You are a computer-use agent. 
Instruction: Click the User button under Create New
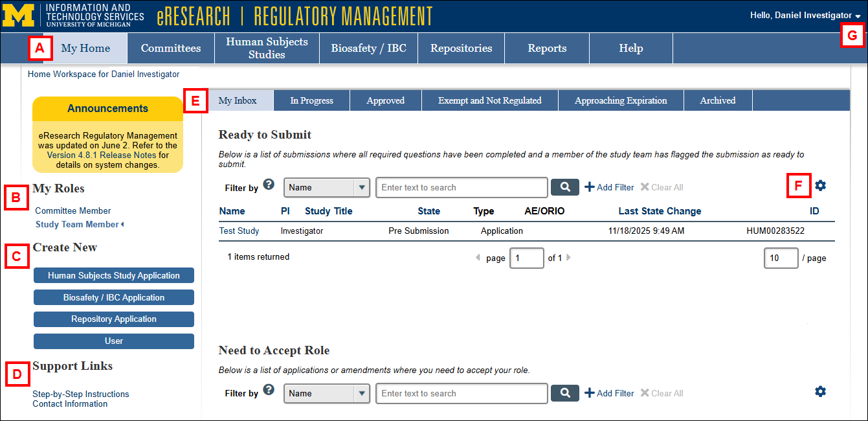[x=114, y=341]
